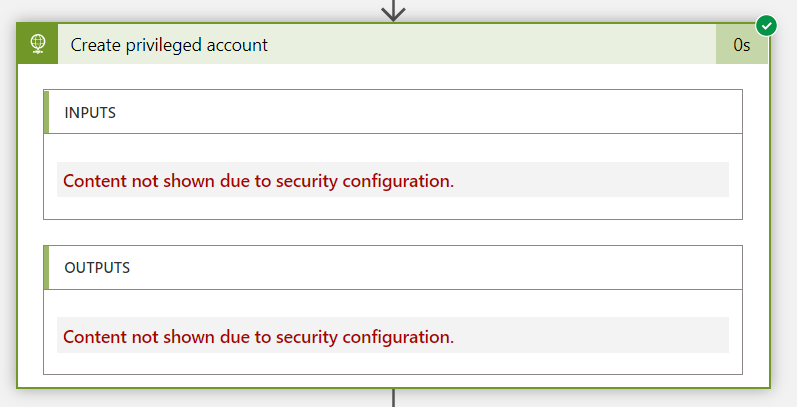This screenshot has height=407, width=797.
Task: Click the word configuration in outputs message
Action: coord(398,337)
